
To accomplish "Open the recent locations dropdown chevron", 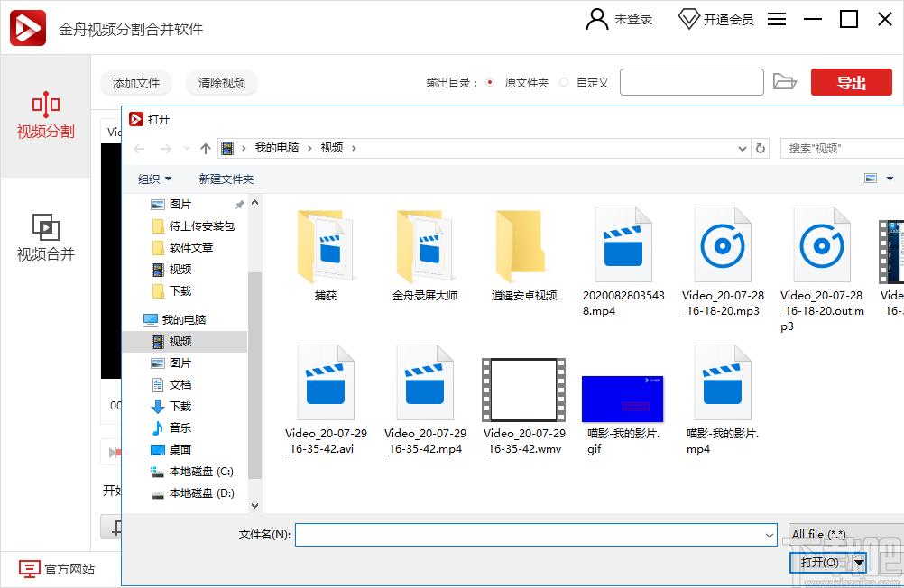I will pos(187,149).
